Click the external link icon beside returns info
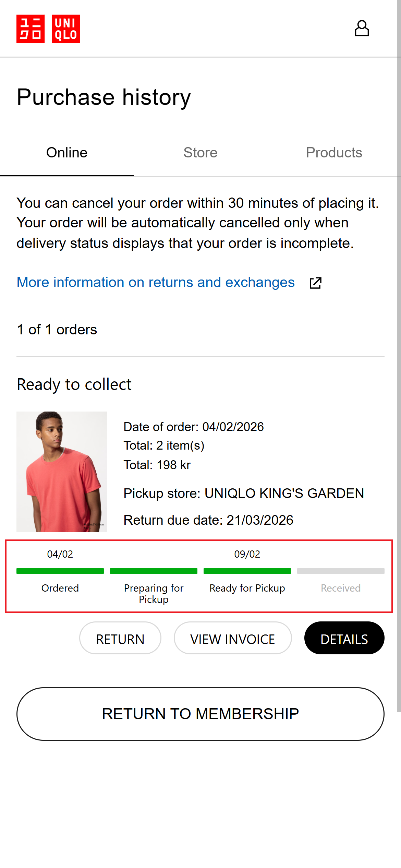 315,283
